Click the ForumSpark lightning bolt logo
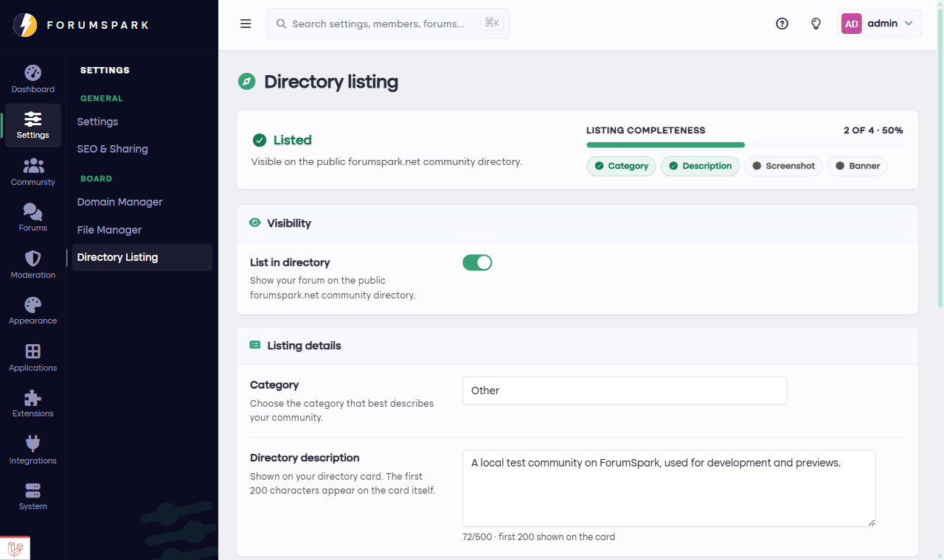The width and height of the screenshot is (944, 560). [25, 25]
